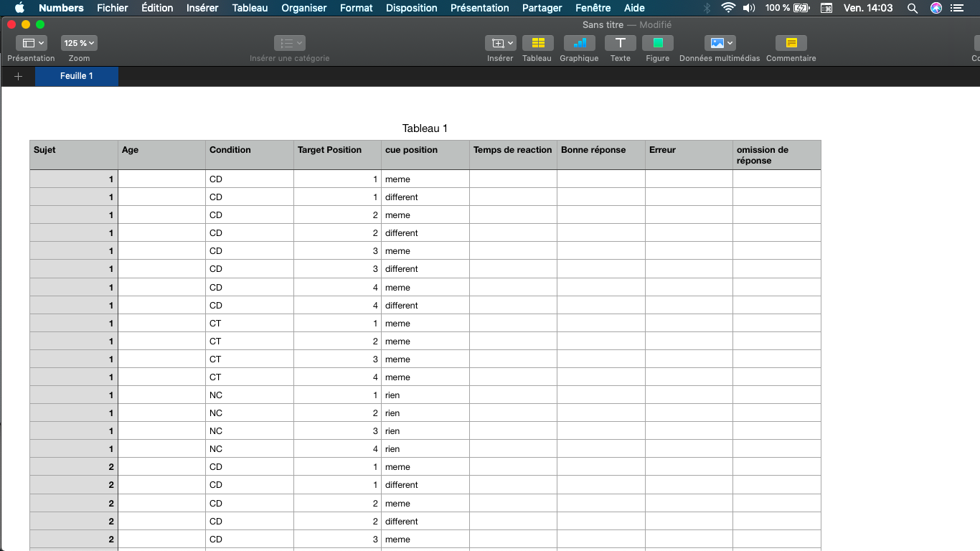Image resolution: width=980 pixels, height=551 pixels.
Task: Select the omission de réponse header cell
Action: pos(777,155)
